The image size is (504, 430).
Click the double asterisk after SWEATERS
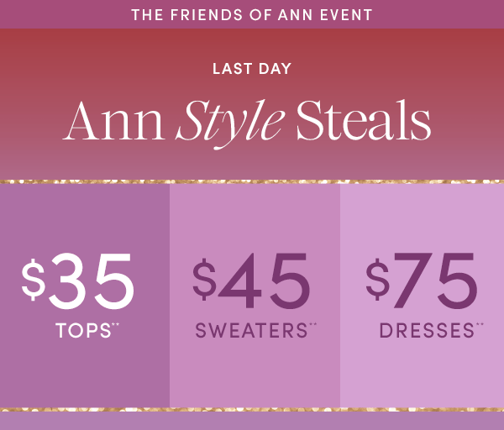(x=312, y=324)
